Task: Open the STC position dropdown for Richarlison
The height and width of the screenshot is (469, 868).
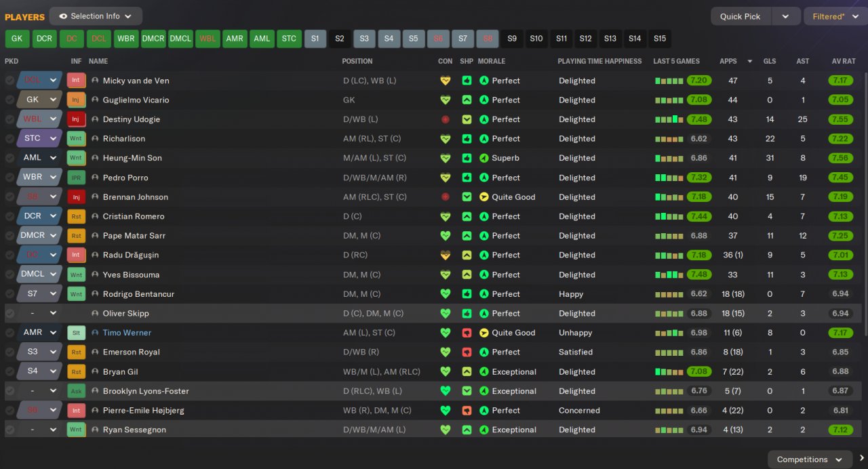Action: click(x=39, y=138)
